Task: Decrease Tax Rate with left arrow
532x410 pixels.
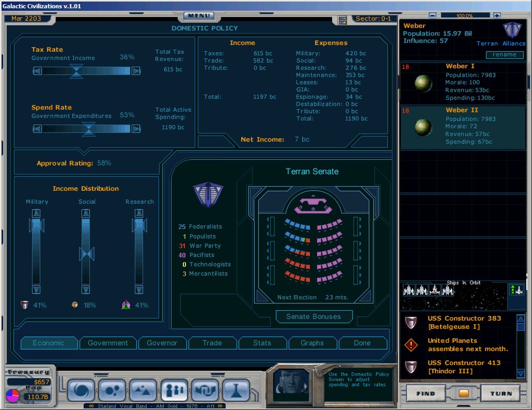Action: point(37,71)
